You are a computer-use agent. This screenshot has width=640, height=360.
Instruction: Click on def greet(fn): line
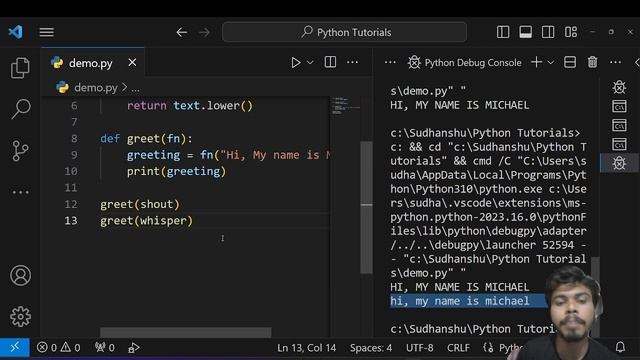(x=146, y=139)
